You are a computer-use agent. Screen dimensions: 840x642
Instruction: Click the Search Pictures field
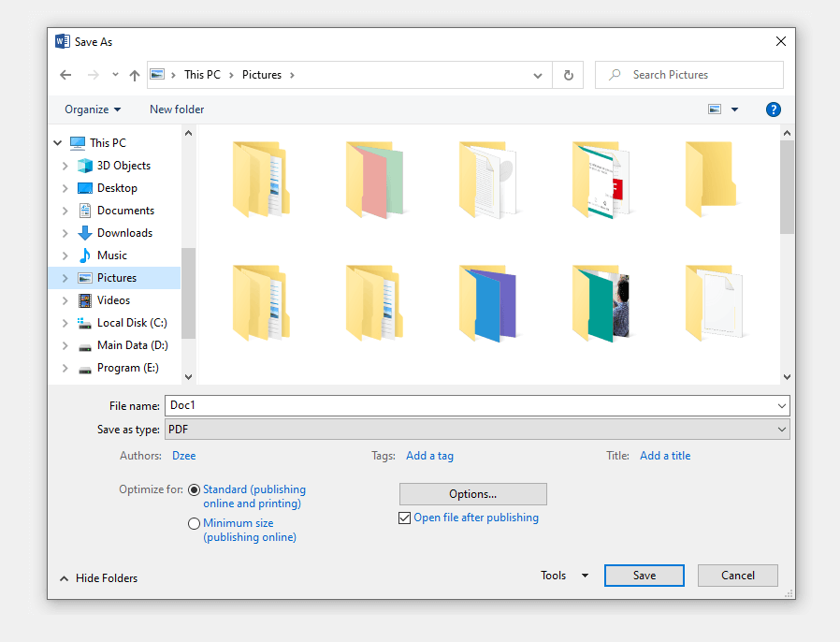[x=688, y=75]
